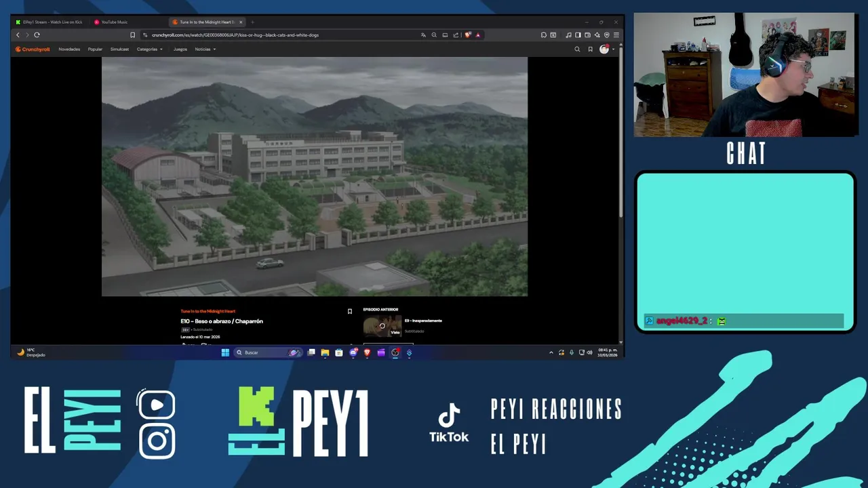Open a new browser tab
The width and height of the screenshot is (868, 488).
click(252, 22)
